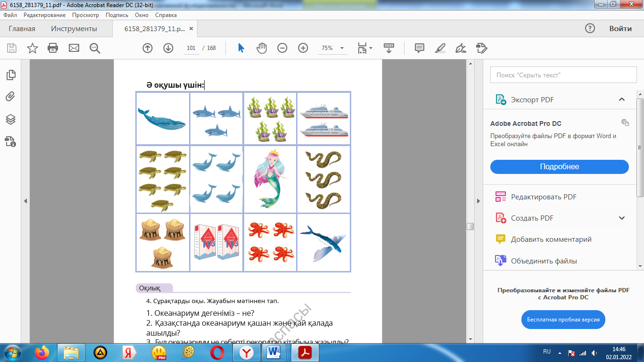Go to the previous page arrow
Image resolution: width=644 pixels, height=362 pixels.
click(x=148, y=48)
